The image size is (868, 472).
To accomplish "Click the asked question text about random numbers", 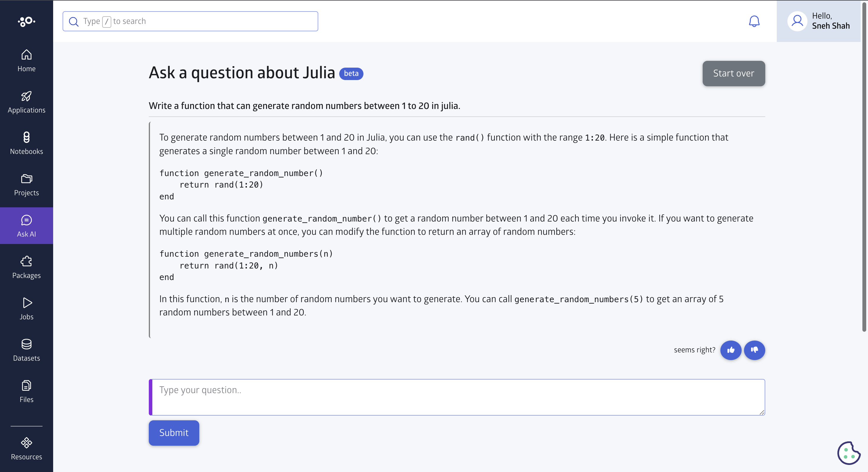I will click(x=305, y=106).
